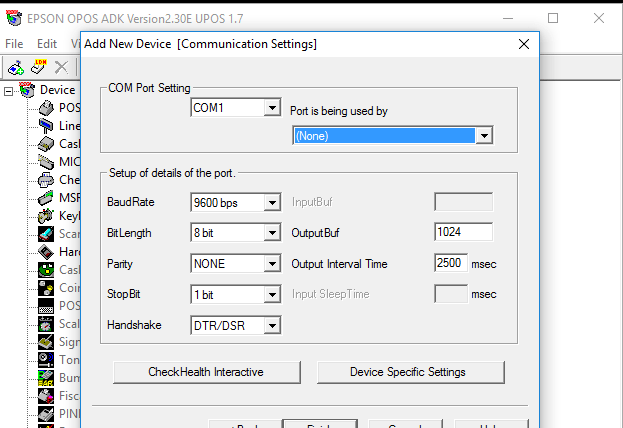Click the Device Specific Settings button
This screenshot has width=623, height=428.
click(x=407, y=372)
